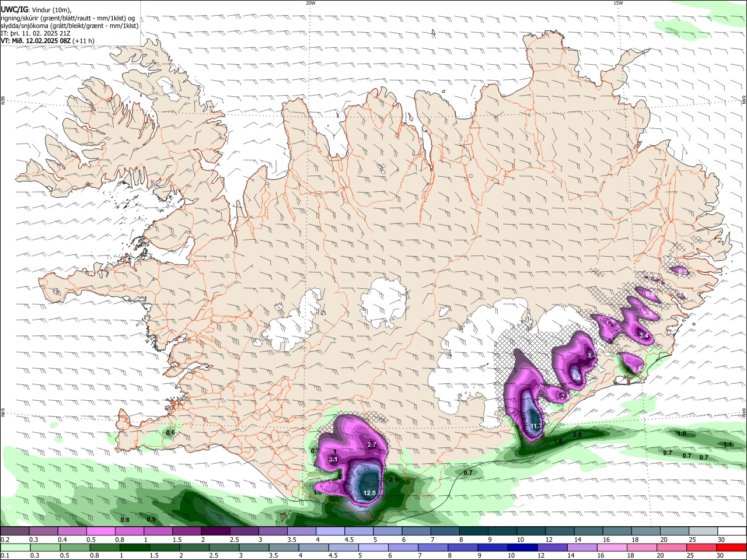Pick the dark teal upper swatch between 8 and 9
Image resolution: width=747 pixels, height=560 pixels.
pyautogui.click(x=473, y=531)
